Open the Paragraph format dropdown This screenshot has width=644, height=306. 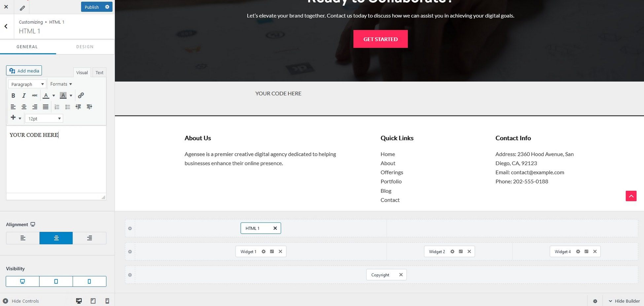pos(27,84)
